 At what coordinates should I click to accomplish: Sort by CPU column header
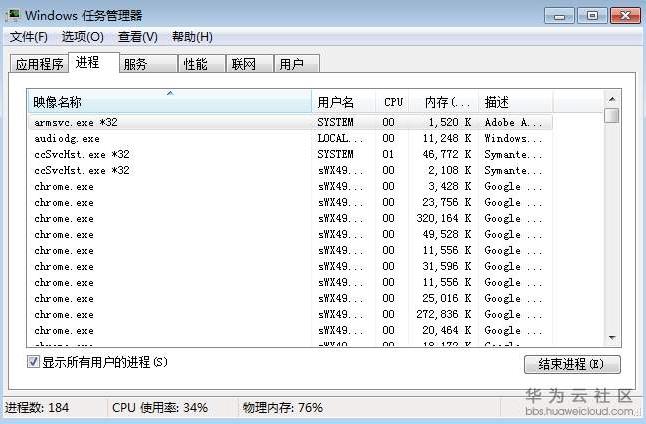pyautogui.click(x=392, y=101)
